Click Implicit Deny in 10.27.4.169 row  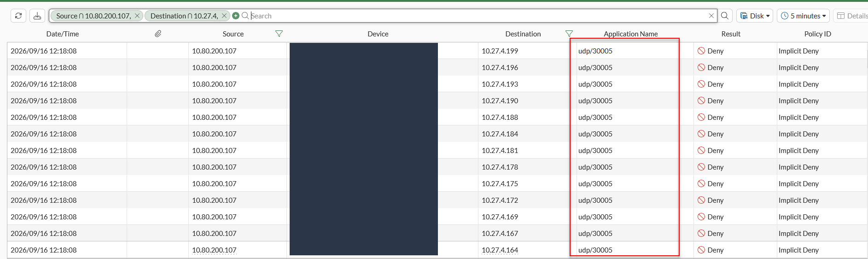[798, 217]
